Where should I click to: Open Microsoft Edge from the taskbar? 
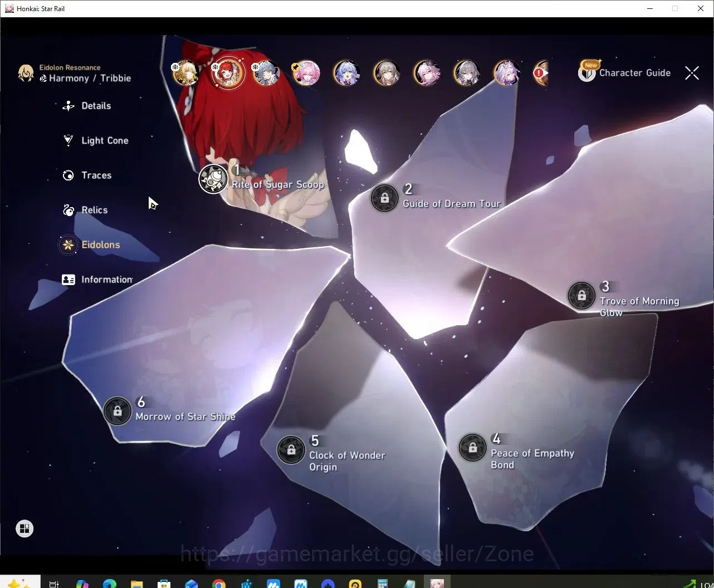109,584
